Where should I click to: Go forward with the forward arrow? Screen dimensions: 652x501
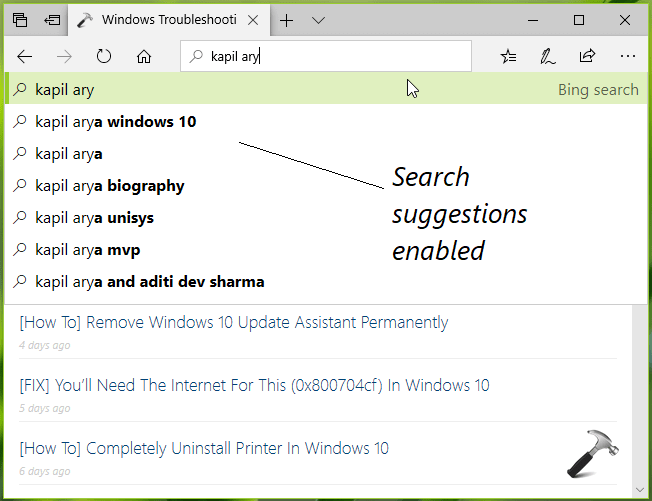coord(64,56)
